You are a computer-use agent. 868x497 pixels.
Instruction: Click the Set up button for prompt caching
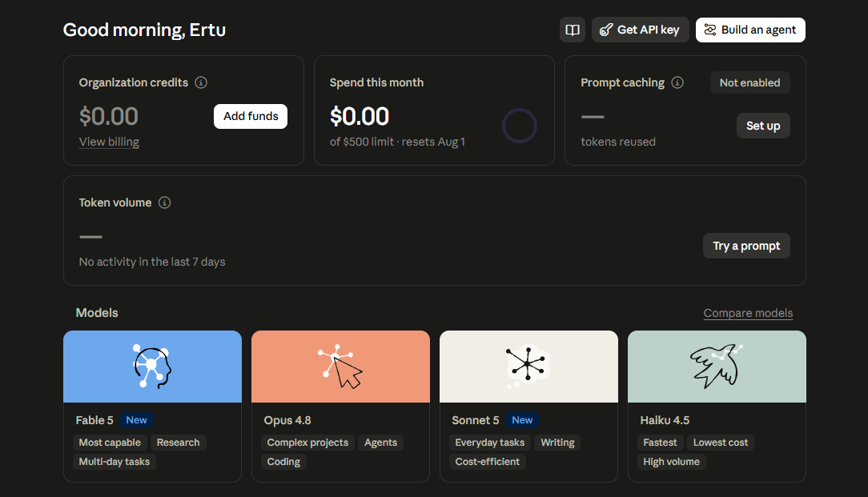pos(763,126)
